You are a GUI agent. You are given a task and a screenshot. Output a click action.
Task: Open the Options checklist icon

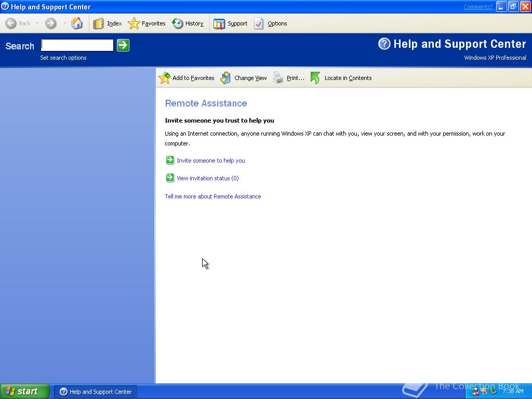[x=259, y=23]
